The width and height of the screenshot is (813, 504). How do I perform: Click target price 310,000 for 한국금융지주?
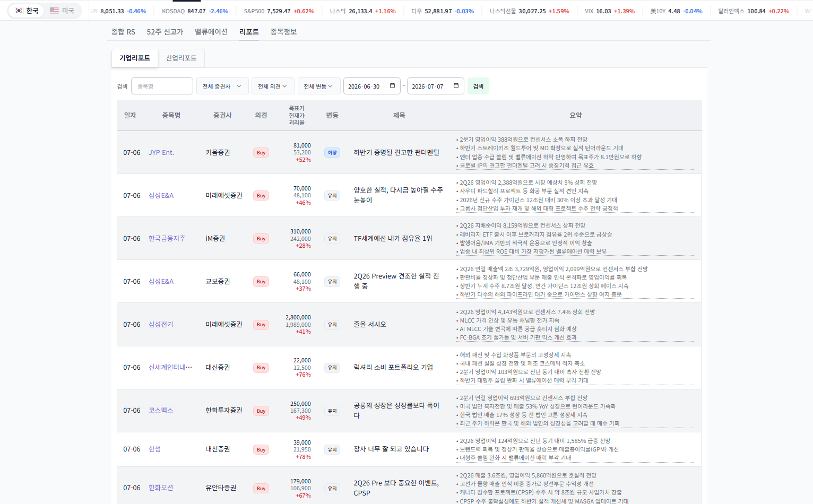[300, 231]
